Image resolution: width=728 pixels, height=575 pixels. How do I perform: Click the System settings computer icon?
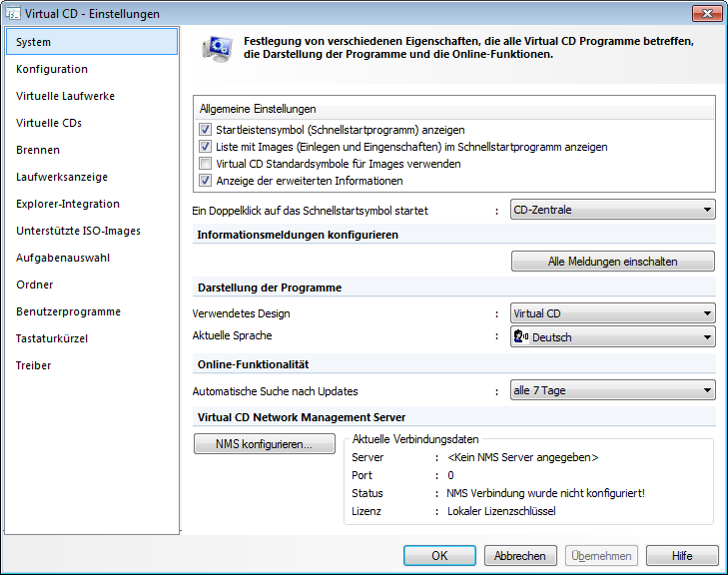point(218,49)
